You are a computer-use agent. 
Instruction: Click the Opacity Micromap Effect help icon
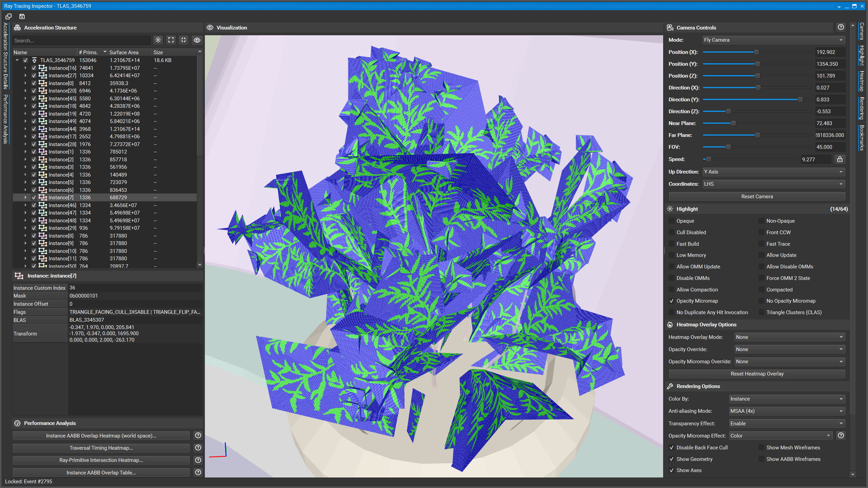click(841, 436)
